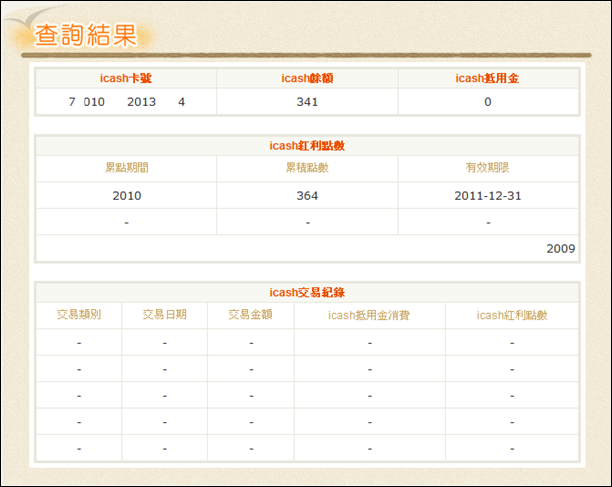The image size is (612, 487).
Task: Click the 2009 text in bonus table
Action: click(x=560, y=249)
